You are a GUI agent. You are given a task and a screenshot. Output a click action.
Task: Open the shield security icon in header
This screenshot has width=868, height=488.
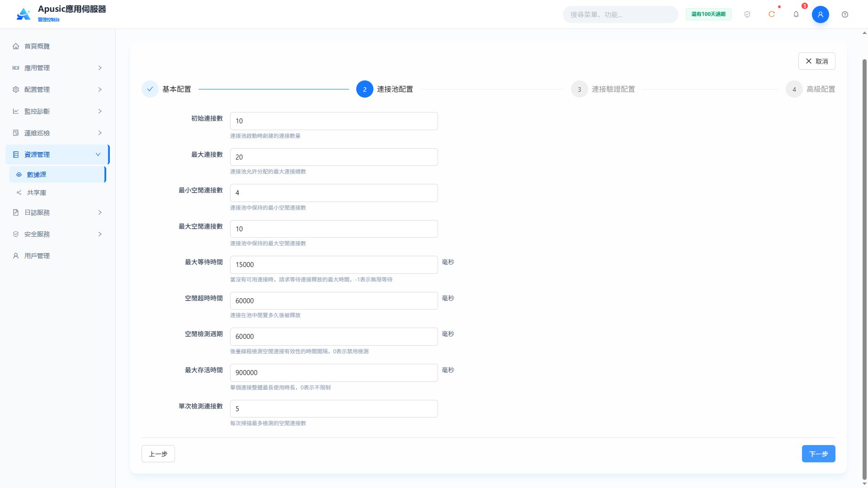747,14
